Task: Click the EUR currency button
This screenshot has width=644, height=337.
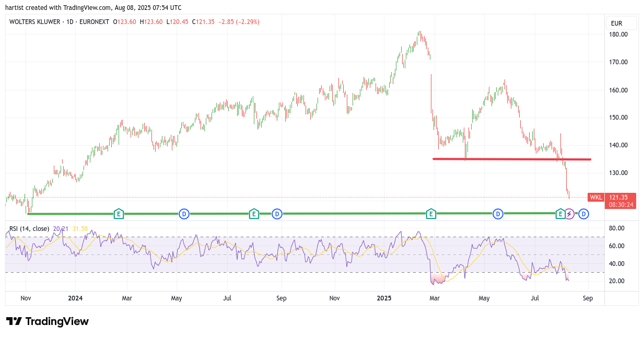Action: [x=621, y=23]
